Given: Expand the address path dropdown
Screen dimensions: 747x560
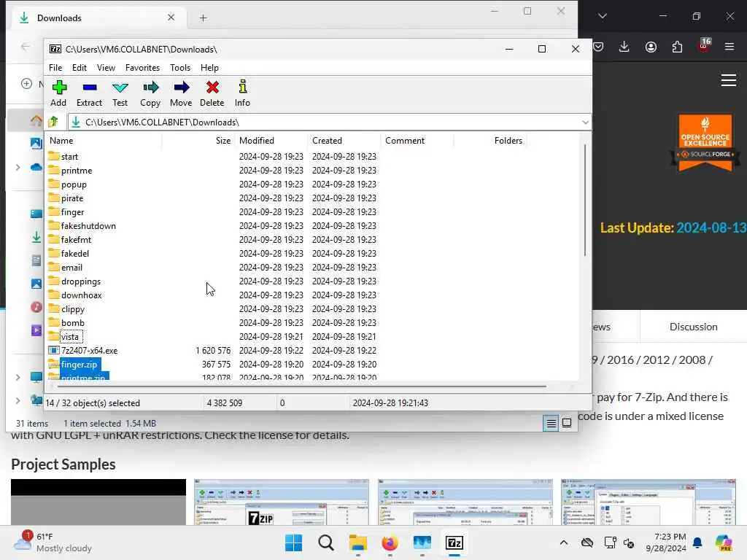Looking at the screenshot, I should coord(585,122).
